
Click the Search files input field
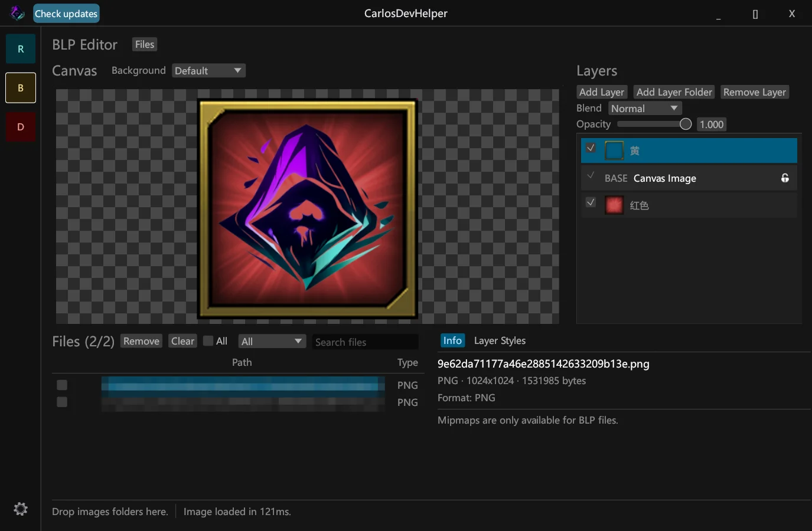(x=365, y=342)
